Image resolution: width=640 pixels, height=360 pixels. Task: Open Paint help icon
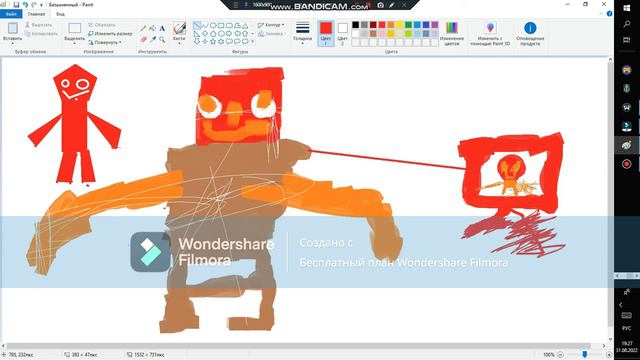coord(609,13)
